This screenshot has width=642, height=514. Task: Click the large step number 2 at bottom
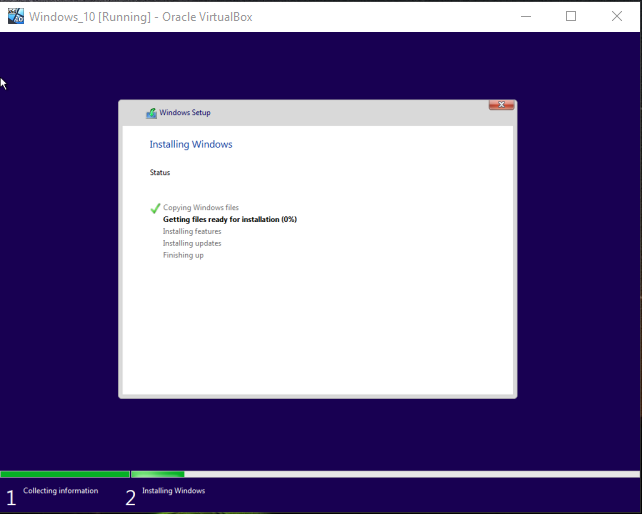130,497
